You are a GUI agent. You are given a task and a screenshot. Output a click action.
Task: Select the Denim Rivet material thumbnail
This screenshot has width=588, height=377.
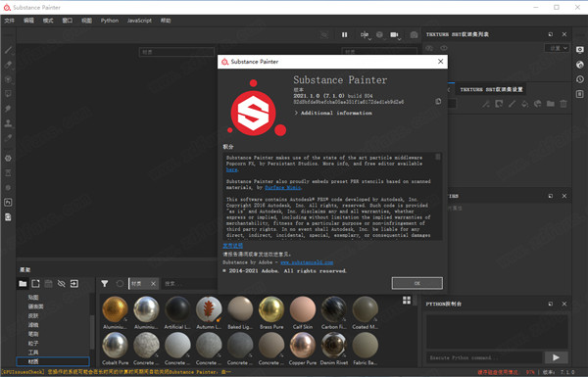click(334, 346)
